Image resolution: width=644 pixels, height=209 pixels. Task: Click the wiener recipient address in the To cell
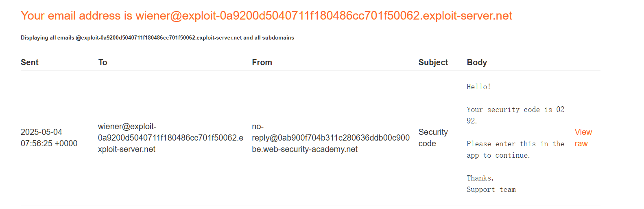pyautogui.click(x=170, y=138)
